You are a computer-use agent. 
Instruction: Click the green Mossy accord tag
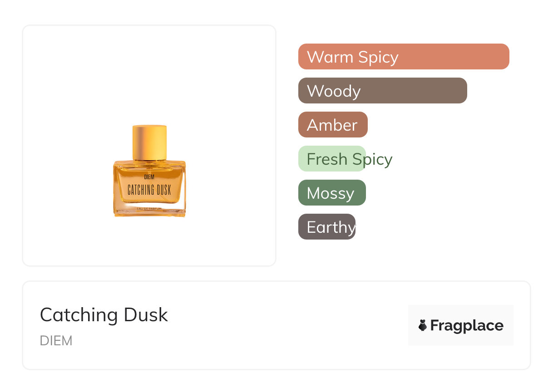331,193
